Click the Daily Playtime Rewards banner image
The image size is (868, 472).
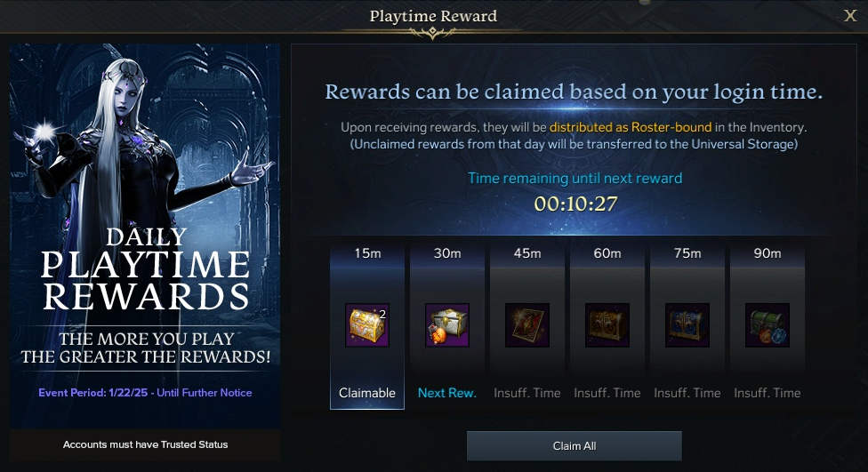pyautogui.click(x=145, y=236)
